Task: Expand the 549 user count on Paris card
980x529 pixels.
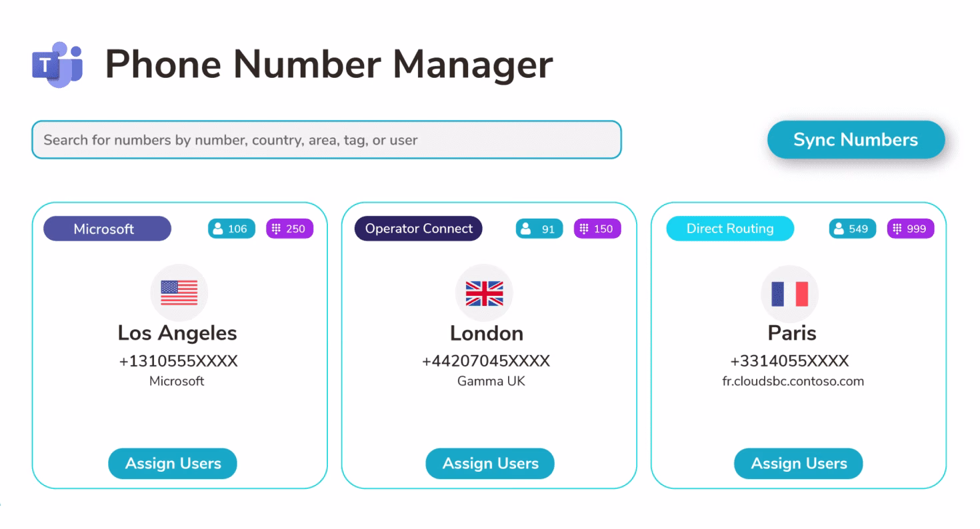Action: [x=851, y=229]
